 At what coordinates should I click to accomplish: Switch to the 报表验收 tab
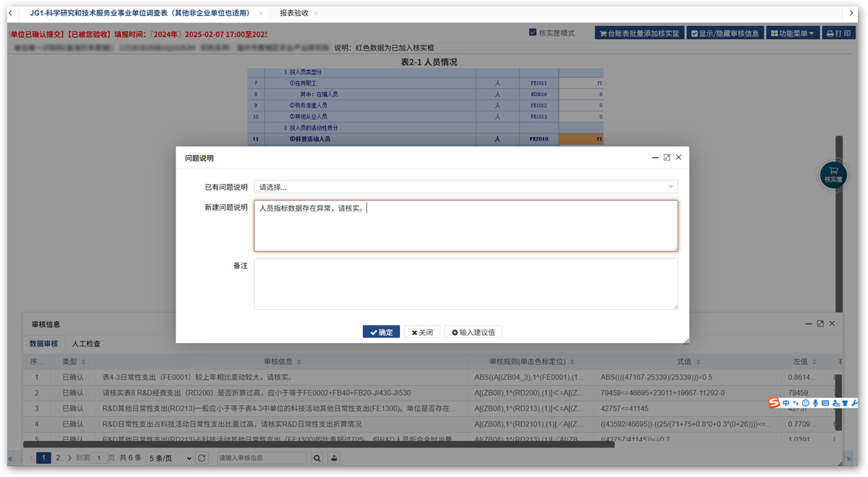(x=293, y=13)
